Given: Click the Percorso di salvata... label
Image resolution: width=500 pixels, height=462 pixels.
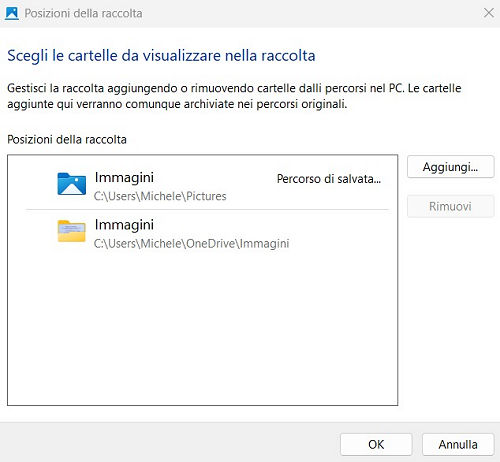Looking at the screenshot, I should pos(329,179).
